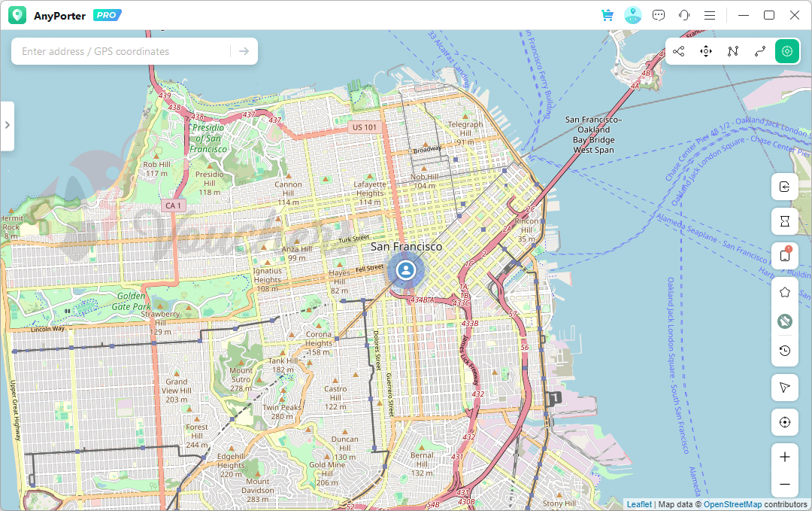This screenshot has height=511, width=812.
Task: Open the hamburger menu
Action: [710, 15]
